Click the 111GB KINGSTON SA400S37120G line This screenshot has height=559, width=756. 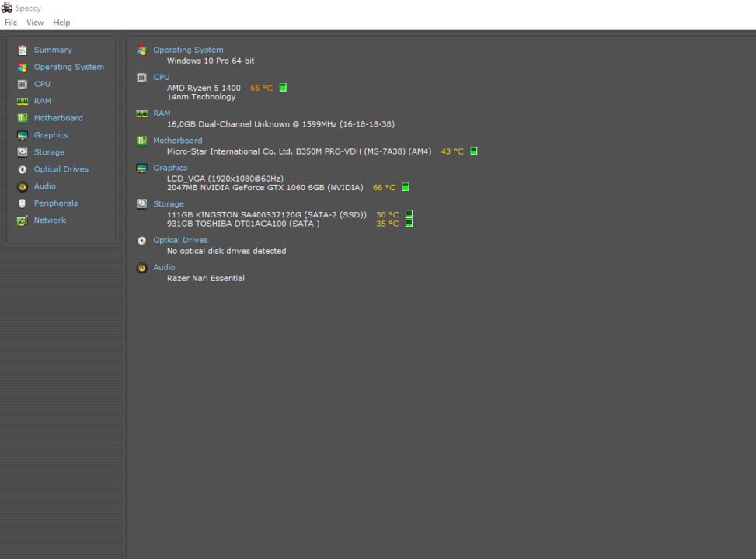267,214
